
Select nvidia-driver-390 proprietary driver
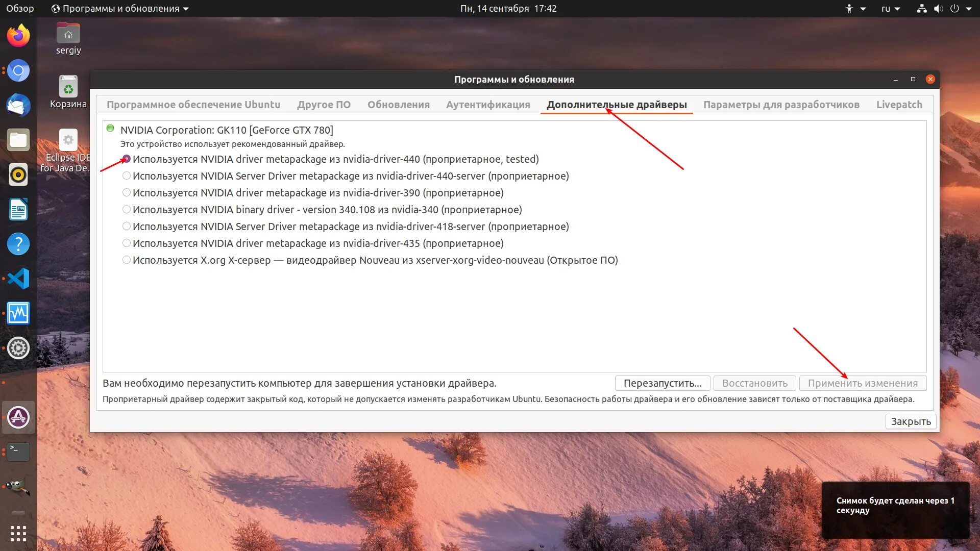tap(126, 192)
